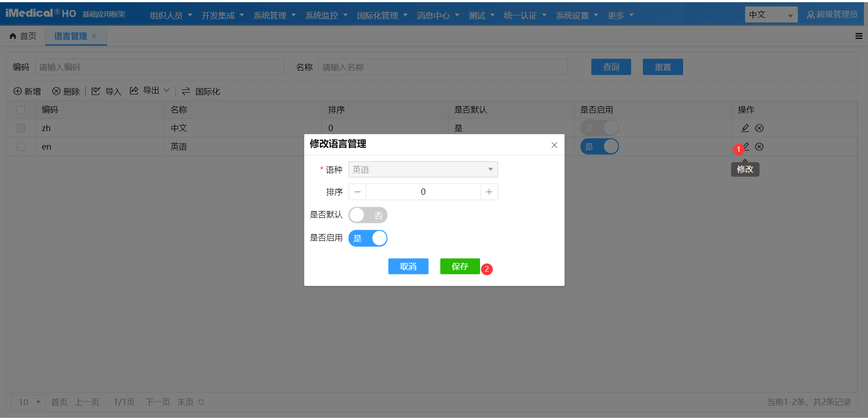The image size is (868, 418).
Task: Click the green 保存 save button
Action: tap(460, 267)
